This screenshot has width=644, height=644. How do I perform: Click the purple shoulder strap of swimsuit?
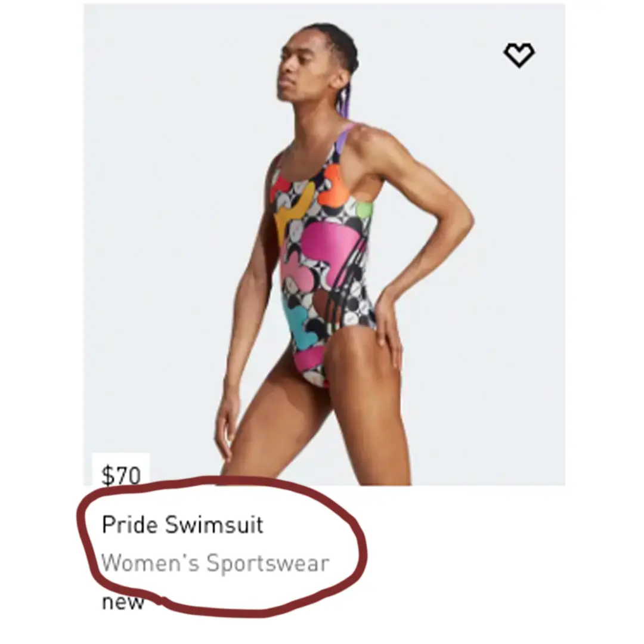344,138
